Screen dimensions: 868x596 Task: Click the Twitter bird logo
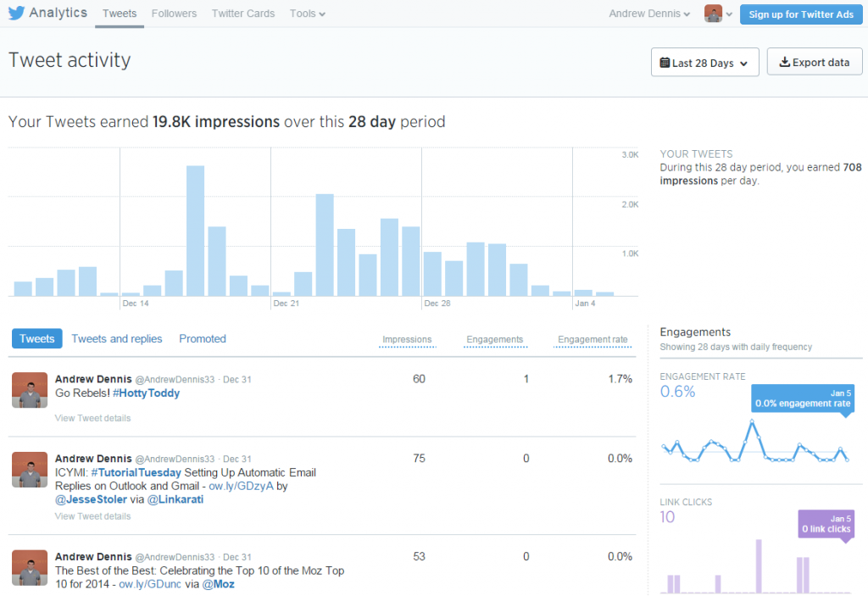(x=15, y=12)
